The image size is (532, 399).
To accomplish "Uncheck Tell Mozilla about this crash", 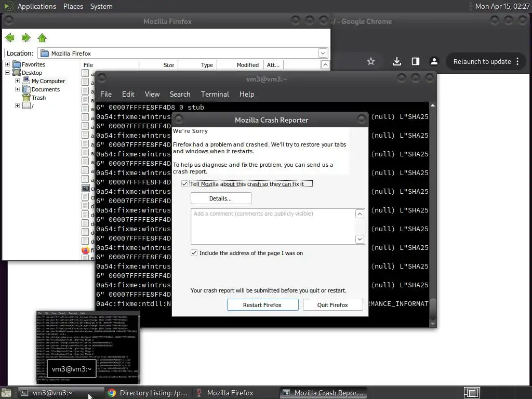I will click(x=184, y=183).
